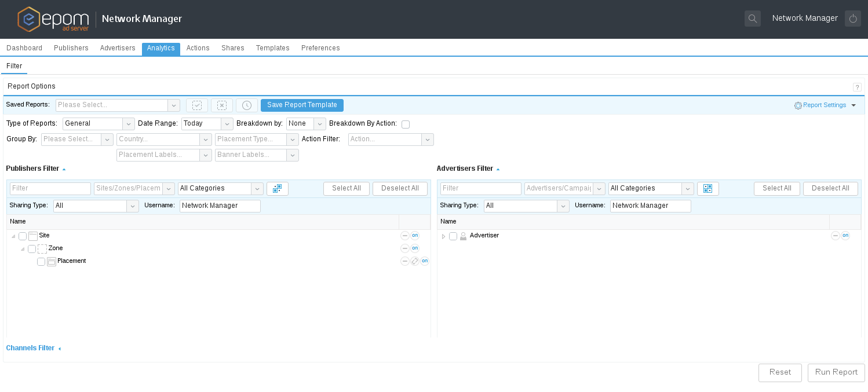
Task: Click the Report Settings gear icon
Action: tap(798, 105)
